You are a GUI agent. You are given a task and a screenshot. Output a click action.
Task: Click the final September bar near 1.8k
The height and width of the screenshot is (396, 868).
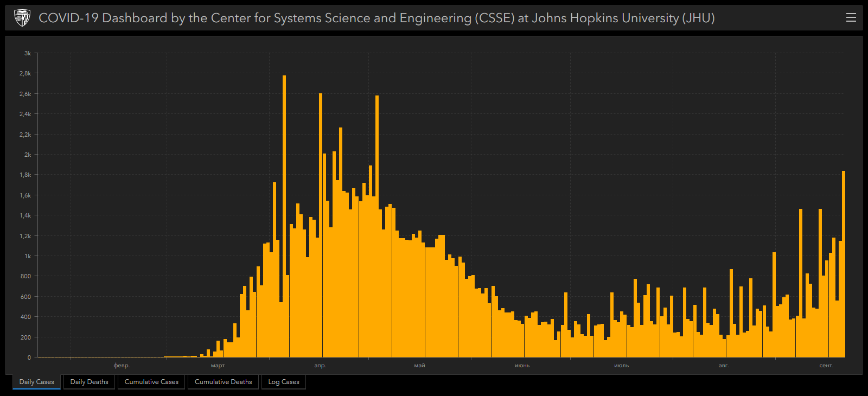tap(844, 266)
